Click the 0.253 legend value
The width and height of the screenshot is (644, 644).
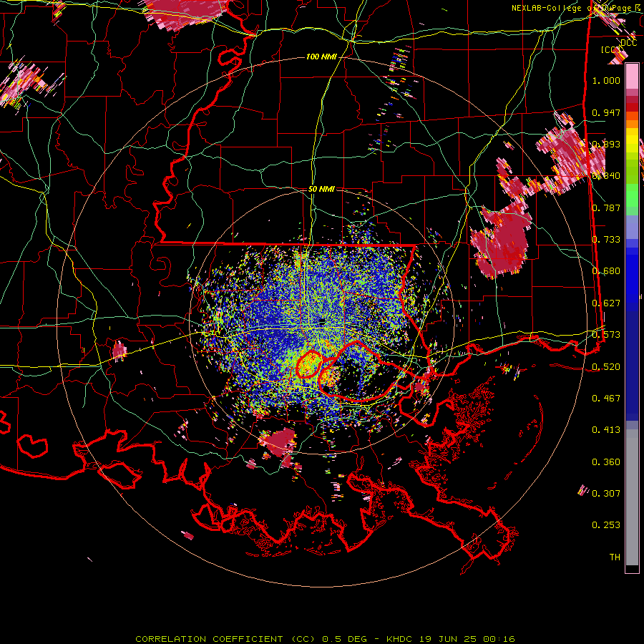pyautogui.click(x=606, y=525)
